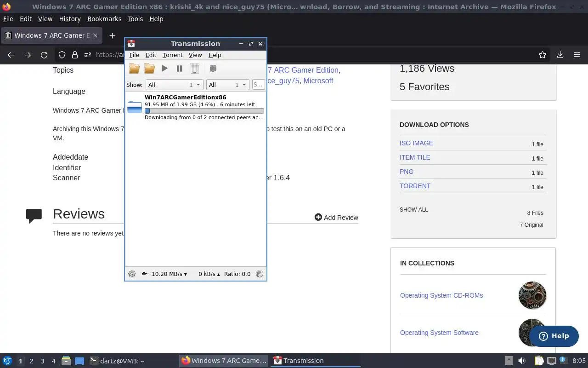Remove the torrent using trash icon

(x=195, y=69)
